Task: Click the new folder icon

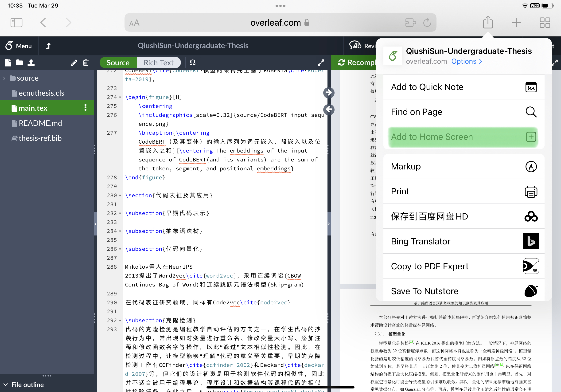Action: 19,63
